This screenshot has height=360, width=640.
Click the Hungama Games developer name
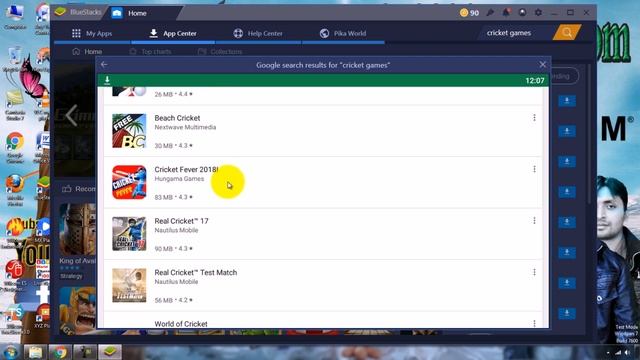tap(179, 179)
